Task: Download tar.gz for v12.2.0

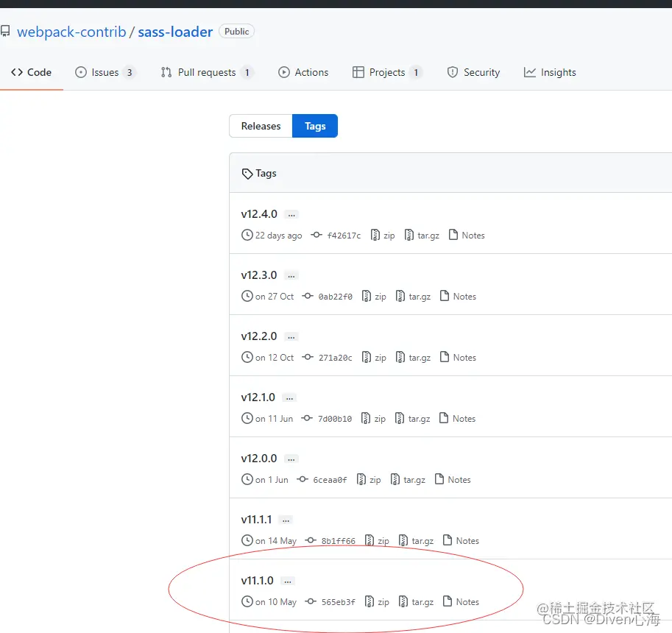Action: 413,358
